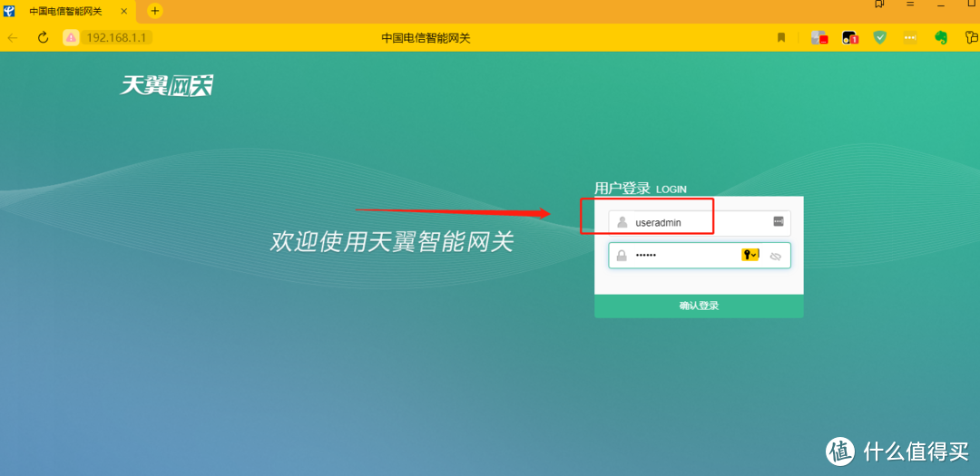Open the bookmarks panel icon in title bar

880,5
